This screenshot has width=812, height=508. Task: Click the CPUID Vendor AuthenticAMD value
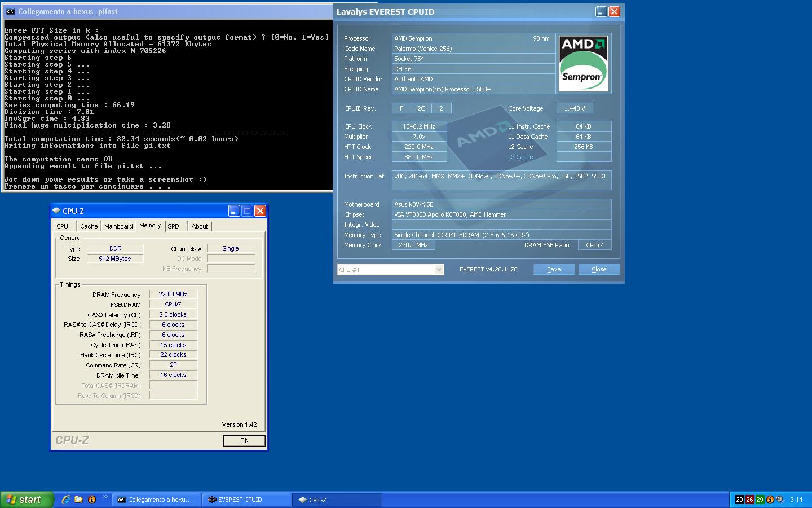(474, 79)
